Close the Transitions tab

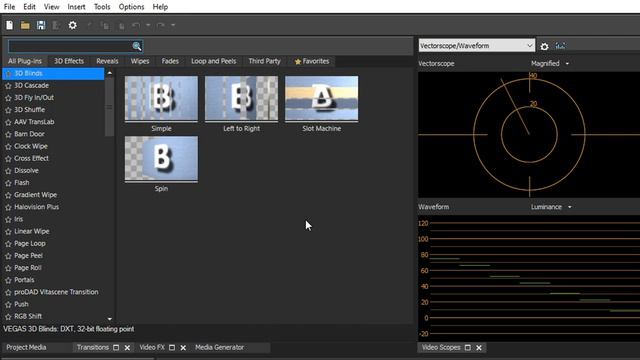coord(127,348)
